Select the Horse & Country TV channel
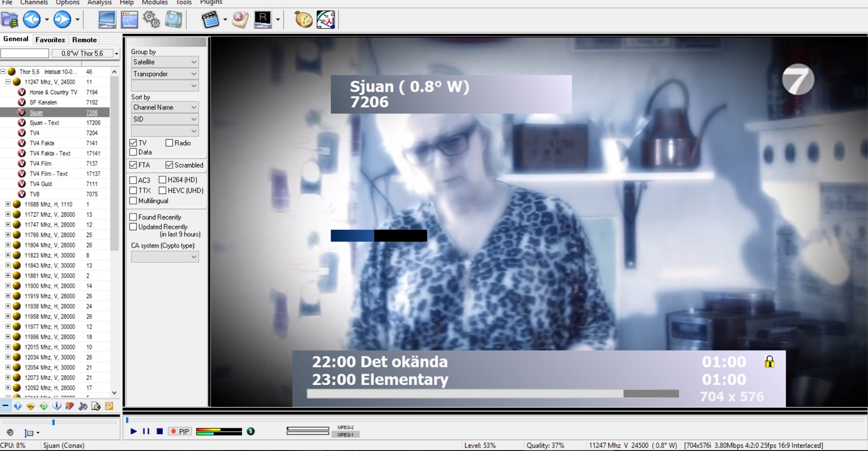Screen dimensions: 868x451 53,92
